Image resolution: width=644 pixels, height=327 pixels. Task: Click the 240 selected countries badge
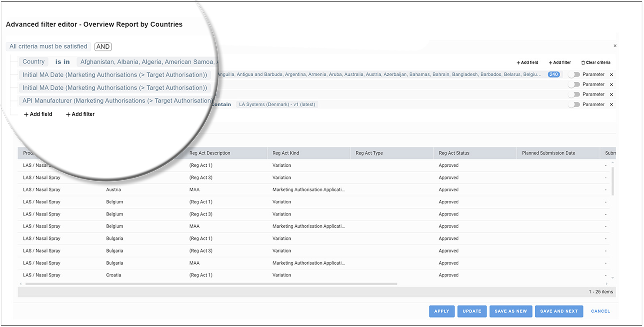pos(553,74)
